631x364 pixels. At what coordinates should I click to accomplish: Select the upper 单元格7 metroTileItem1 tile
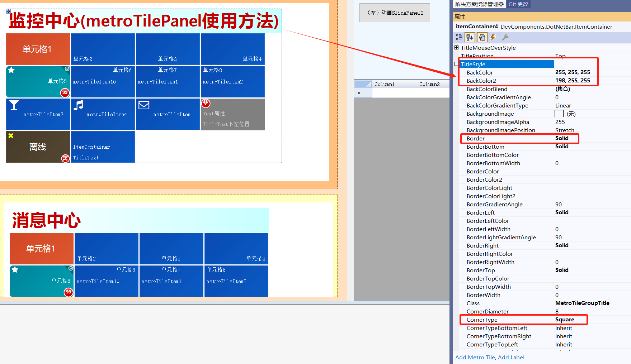click(168, 82)
